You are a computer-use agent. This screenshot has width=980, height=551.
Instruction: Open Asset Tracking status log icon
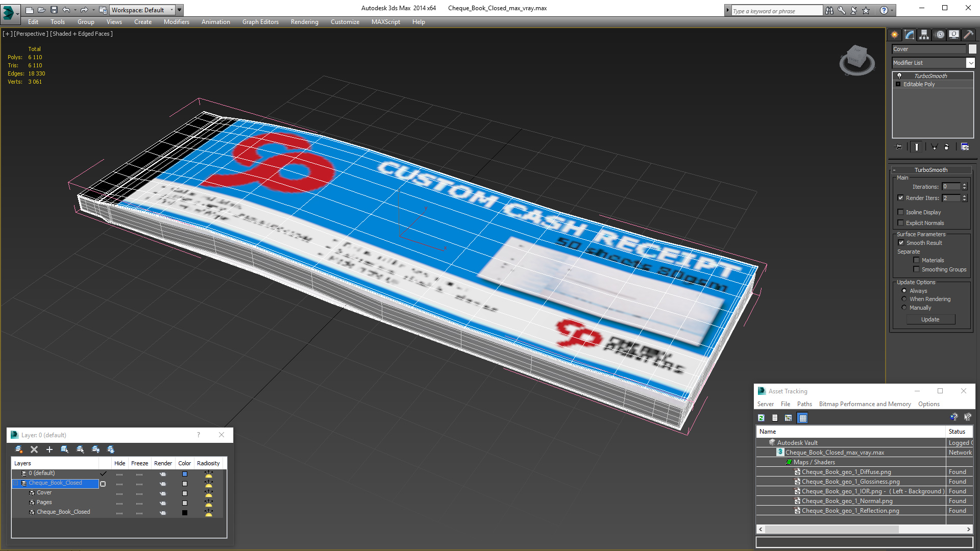click(775, 418)
